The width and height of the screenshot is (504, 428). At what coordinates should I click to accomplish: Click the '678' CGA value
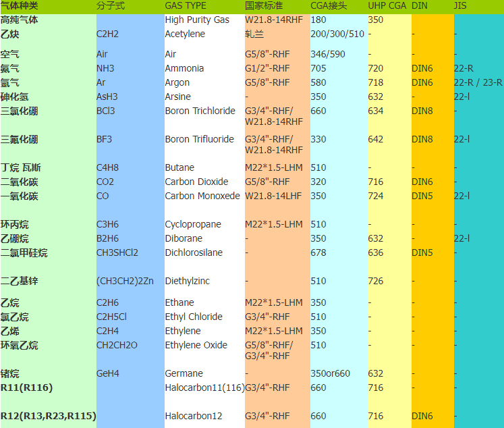318,252
